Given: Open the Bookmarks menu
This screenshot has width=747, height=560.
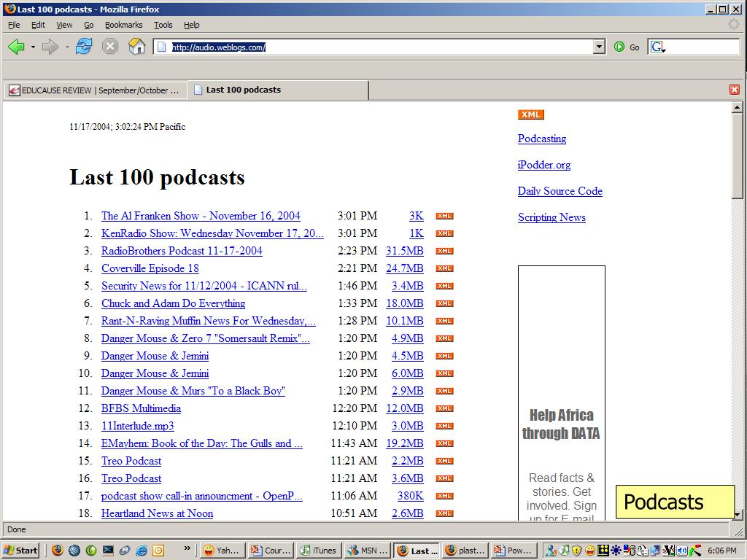Looking at the screenshot, I should 124,25.
